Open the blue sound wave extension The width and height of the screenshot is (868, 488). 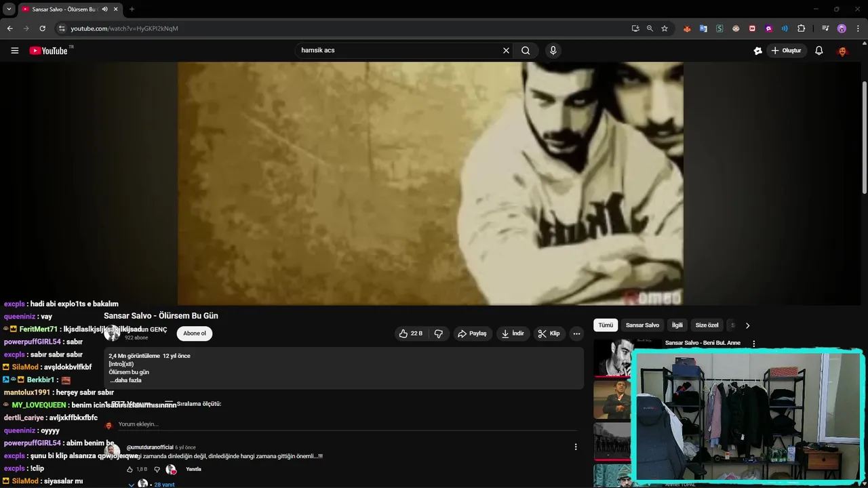tap(785, 28)
